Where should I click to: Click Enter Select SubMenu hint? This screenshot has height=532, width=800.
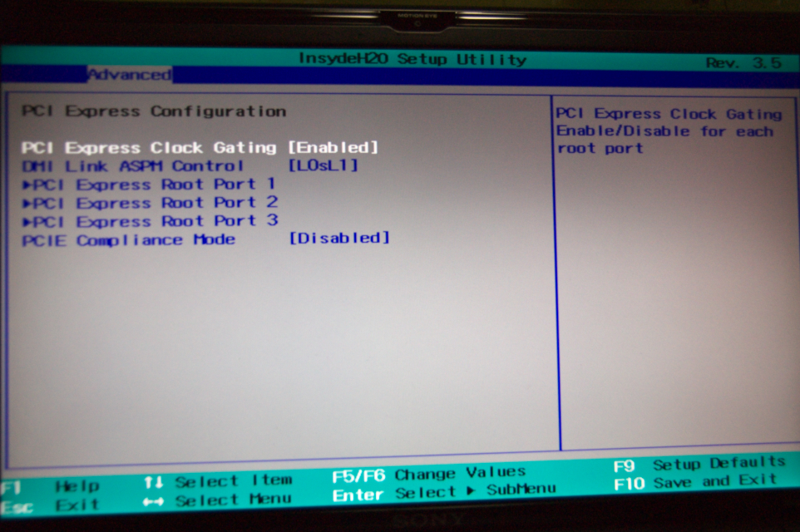444,493
